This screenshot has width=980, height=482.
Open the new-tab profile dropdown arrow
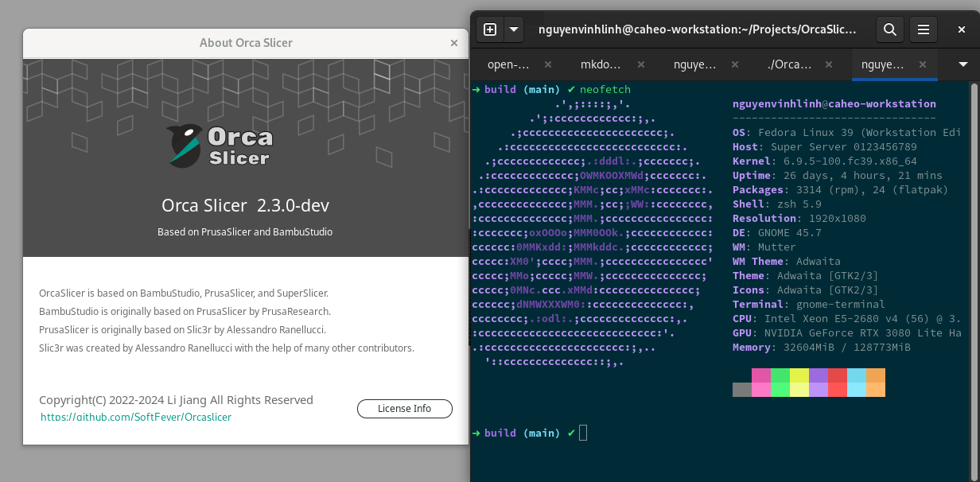514,29
